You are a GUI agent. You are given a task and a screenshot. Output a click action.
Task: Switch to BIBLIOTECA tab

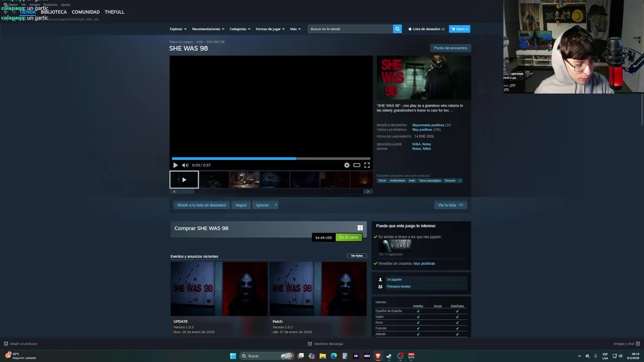point(54,12)
